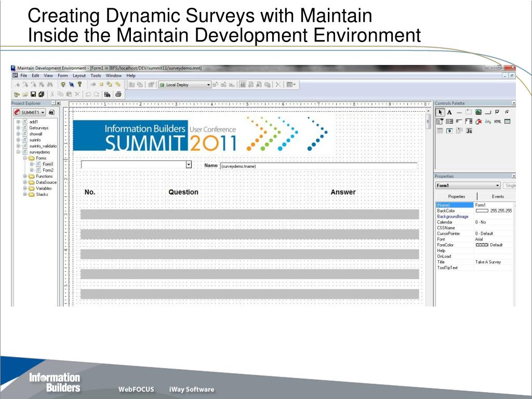This screenshot has width=532, height=399.
Task: Select the Js script control
Action: pos(469,131)
